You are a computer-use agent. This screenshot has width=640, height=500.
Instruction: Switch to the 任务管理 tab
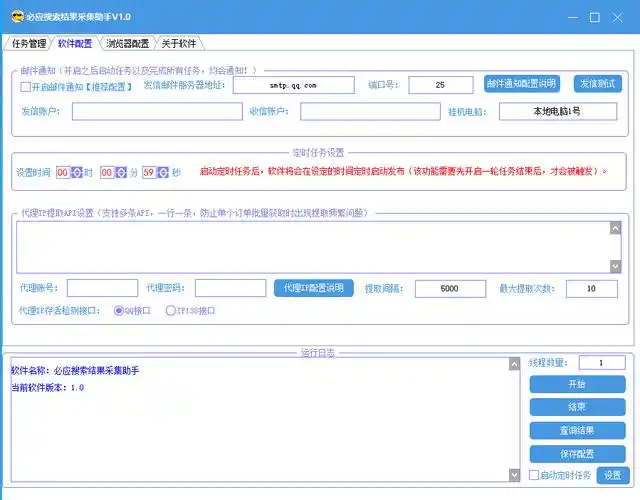pyautogui.click(x=29, y=43)
